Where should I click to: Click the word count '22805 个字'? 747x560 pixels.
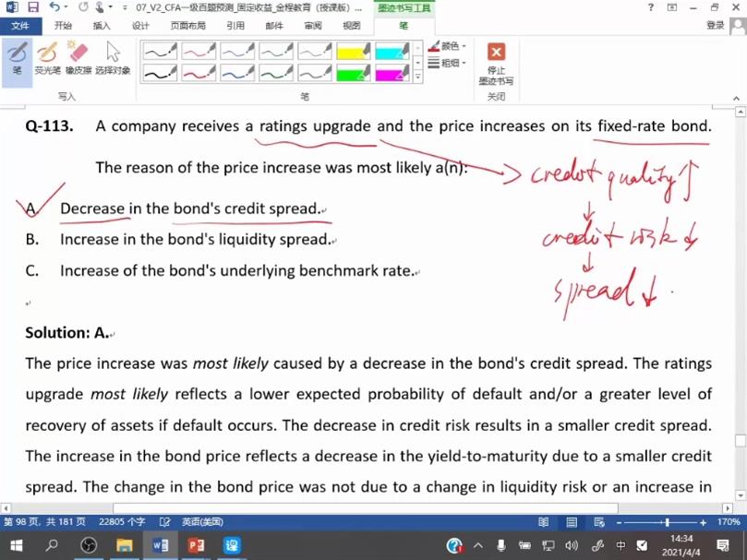(122, 522)
